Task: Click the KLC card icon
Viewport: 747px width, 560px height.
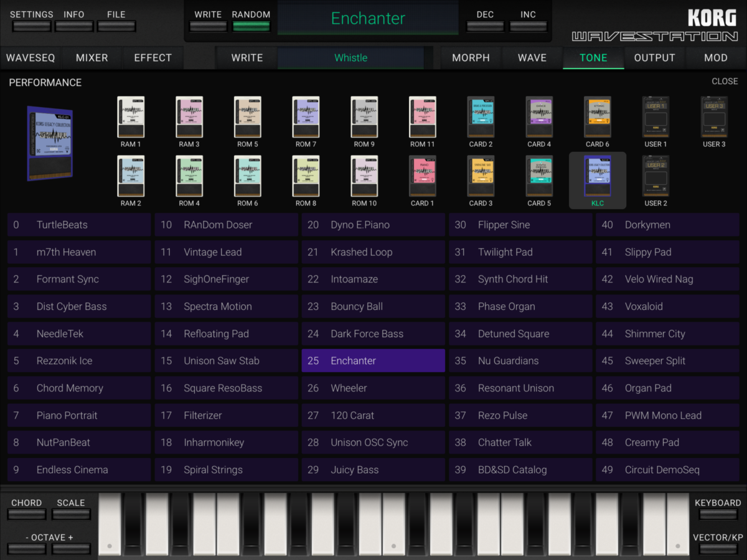Action: pos(598,177)
